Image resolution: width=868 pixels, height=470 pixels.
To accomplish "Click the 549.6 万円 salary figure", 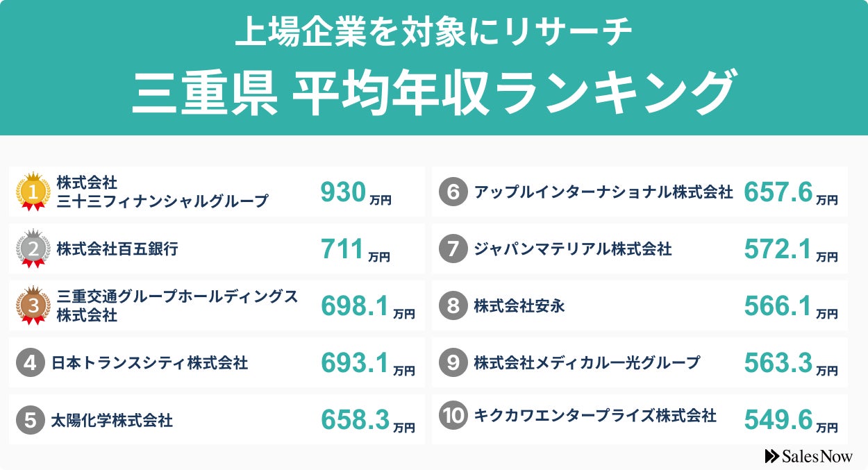I will pyautogui.click(x=790, y=420).
